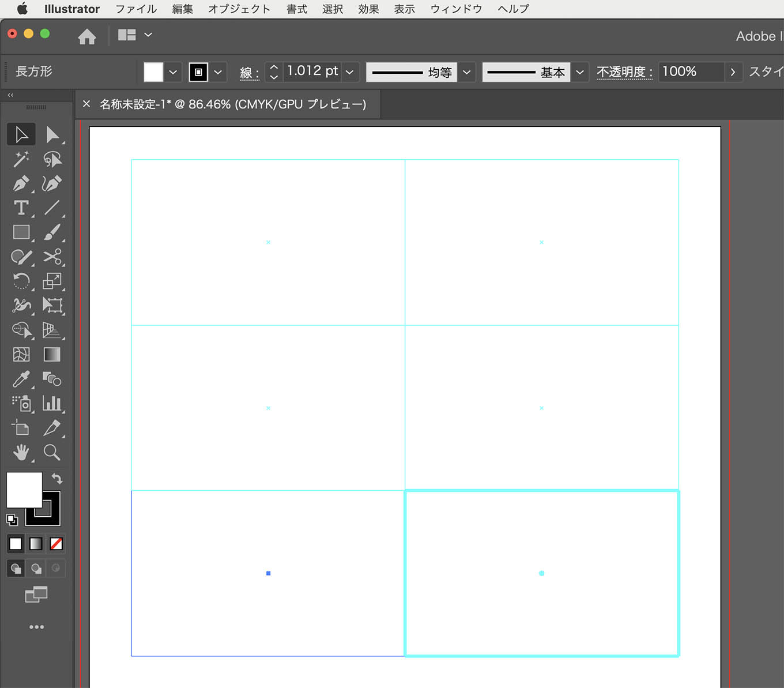Image resolution: width=784 pixels, height=688 pixels.
Task: Close the 名称未設定-1 document tab
Action: [x=86, y=104]
